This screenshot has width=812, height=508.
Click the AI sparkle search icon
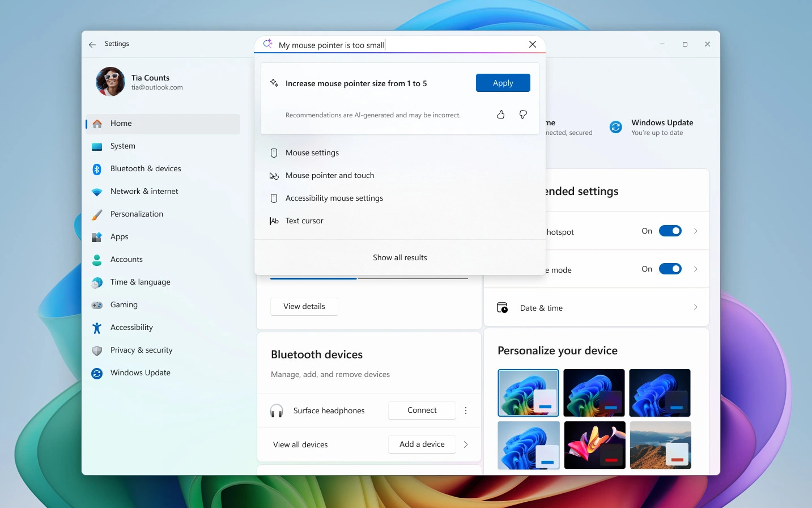268,44
